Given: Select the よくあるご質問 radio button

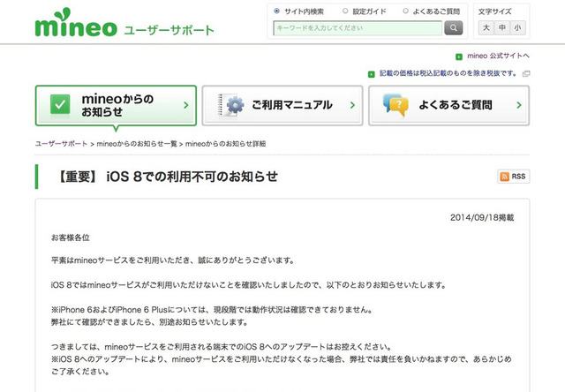Looking at the screenshot, I should tap(405, 11).
